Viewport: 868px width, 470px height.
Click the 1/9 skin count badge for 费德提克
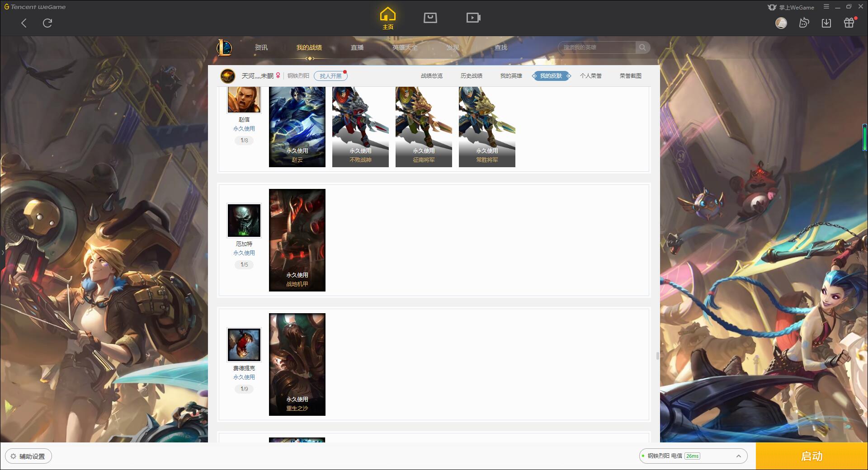coord(244,389)
